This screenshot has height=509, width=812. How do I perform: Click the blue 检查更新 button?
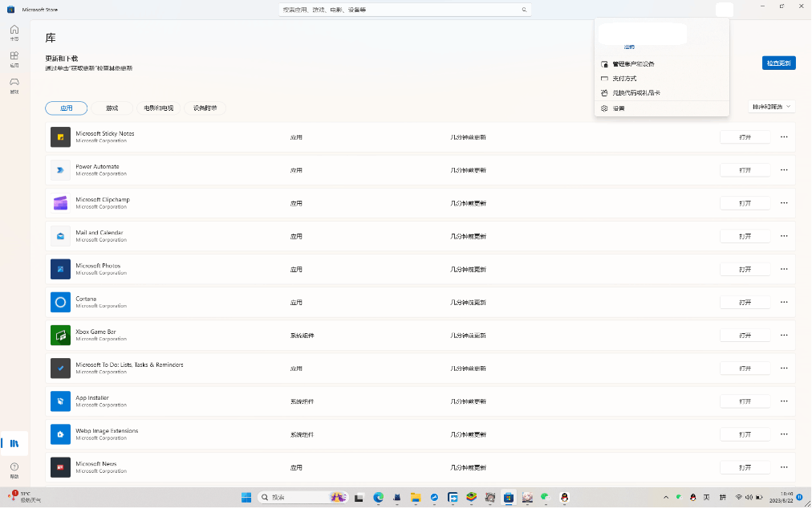click(778, 63)
